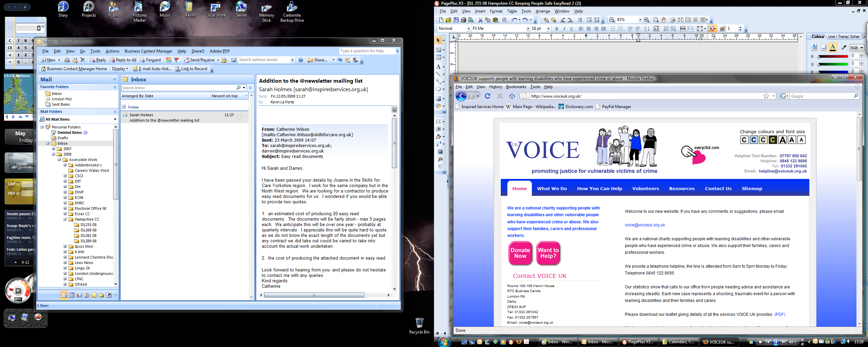Image resolution: width=868 pixels, height=347 pixels.
Task: Click Zoom Out magnifier in PagePlus
Action: (612, 20)
